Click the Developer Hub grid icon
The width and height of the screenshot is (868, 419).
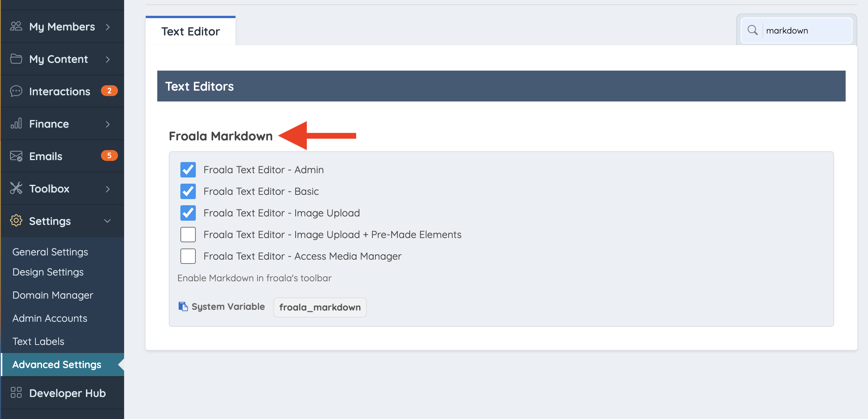click(16, 393)
